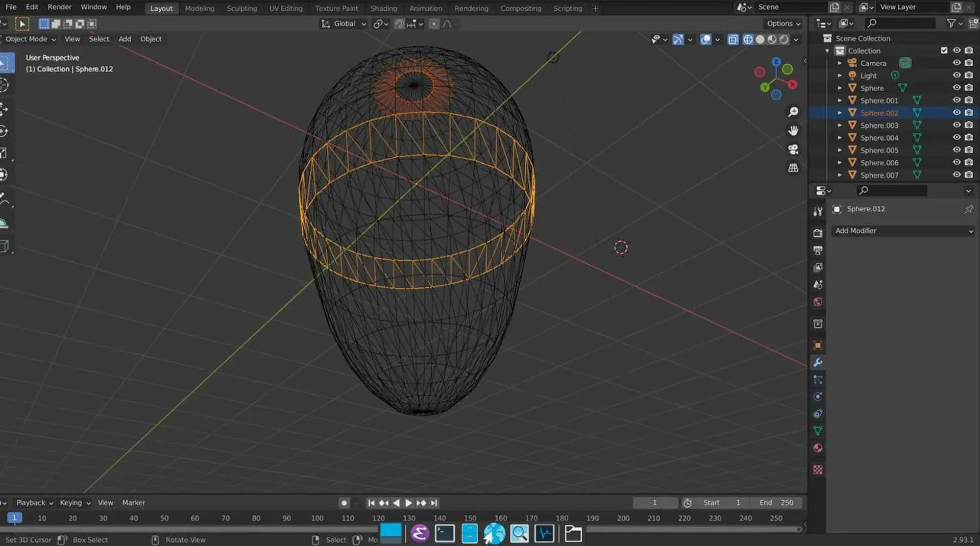This screenshot has width=980, height=546.
Task: Toggle X-ray mode in viewport header
Action: coord(732,39)
